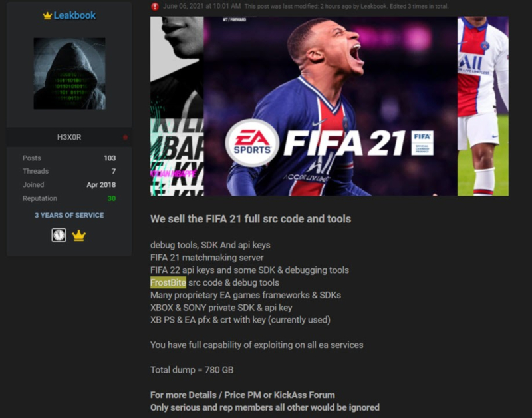Click the Threads count 7
The image size is (532, 418).
114,172
